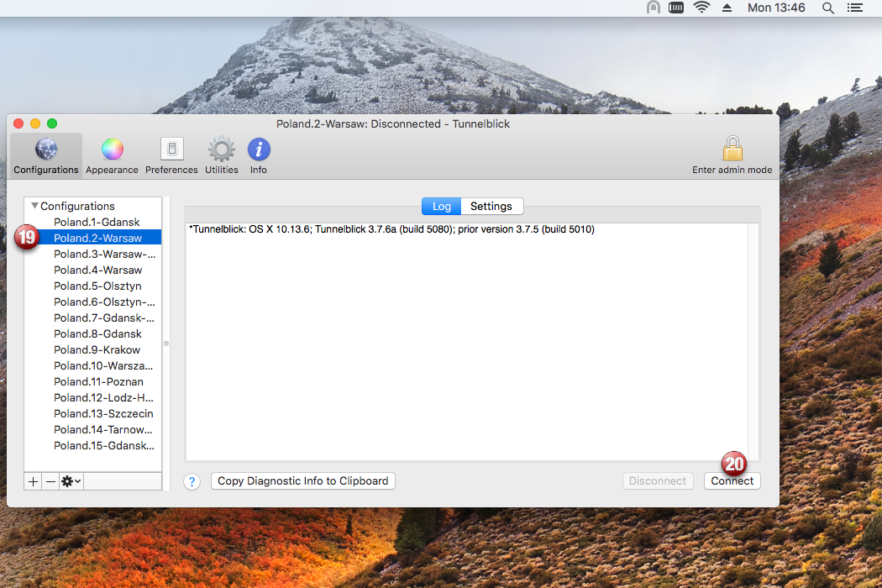Select the Poland.15-Gdansk... configuration

coord(93,446)
